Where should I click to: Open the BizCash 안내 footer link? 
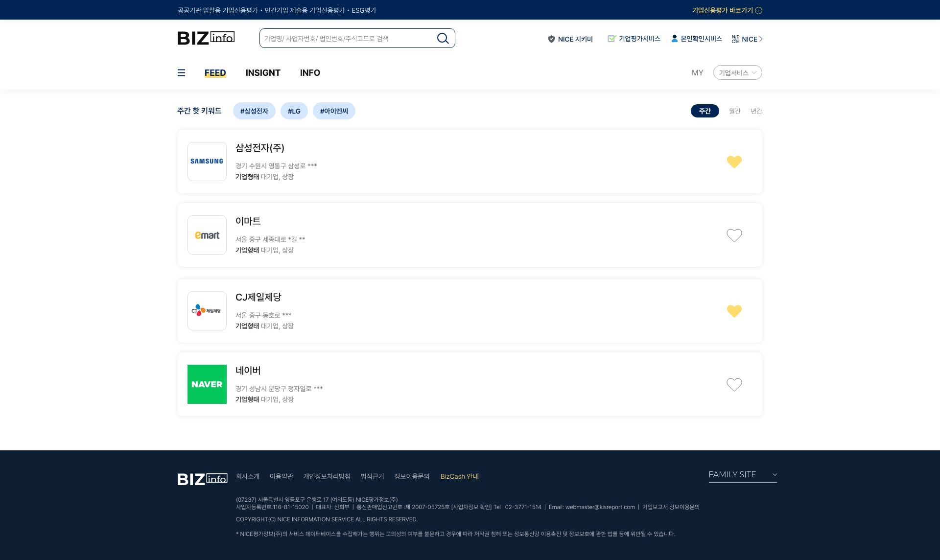click(x=460, y=476)
